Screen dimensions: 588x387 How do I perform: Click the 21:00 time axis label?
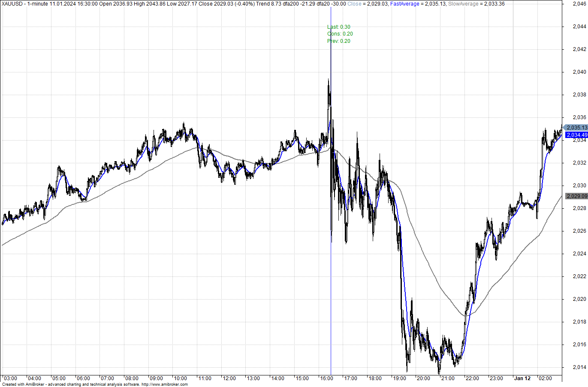click(448, 378)
